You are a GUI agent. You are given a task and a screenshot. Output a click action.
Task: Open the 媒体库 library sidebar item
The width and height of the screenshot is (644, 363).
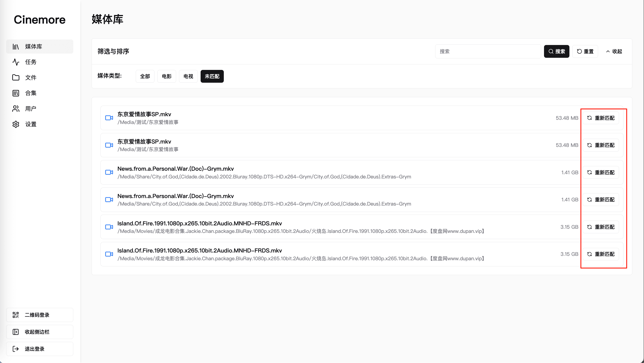coord(40,47)
